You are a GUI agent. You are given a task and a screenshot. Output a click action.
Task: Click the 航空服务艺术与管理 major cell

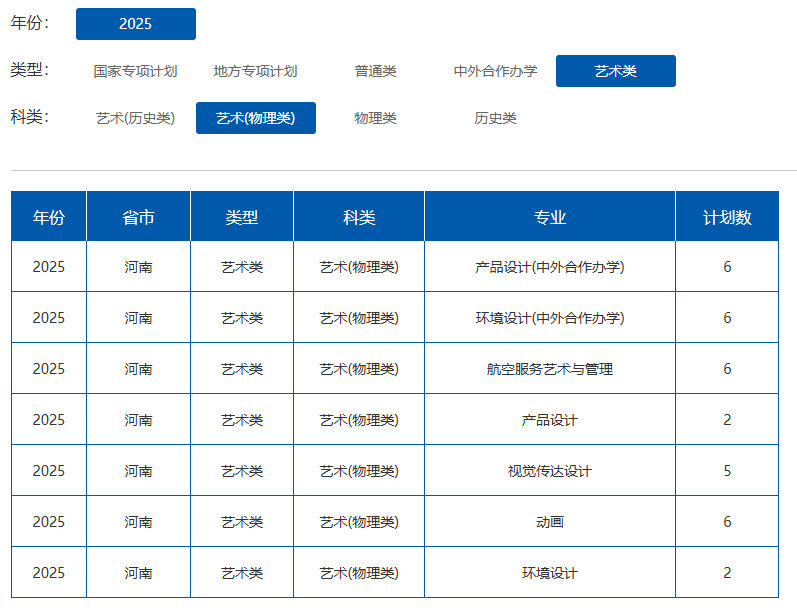point(550,369)
